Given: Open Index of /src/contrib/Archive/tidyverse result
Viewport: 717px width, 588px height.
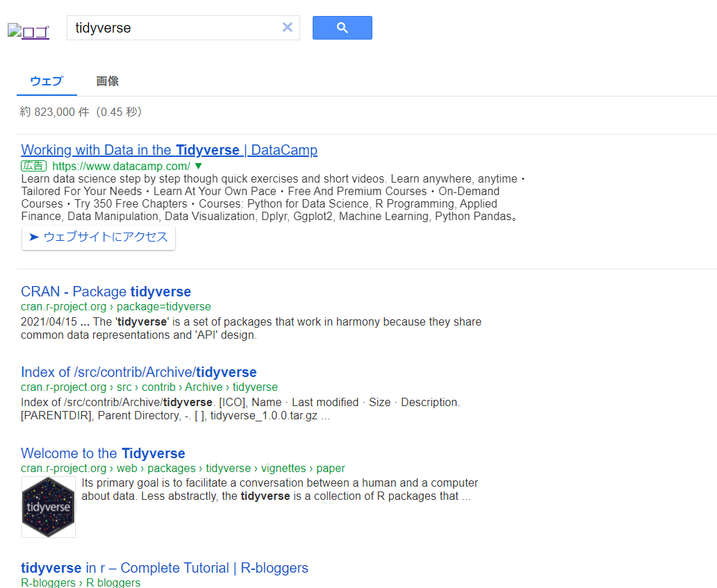Looking at the screenshot, I should point(138,372).
